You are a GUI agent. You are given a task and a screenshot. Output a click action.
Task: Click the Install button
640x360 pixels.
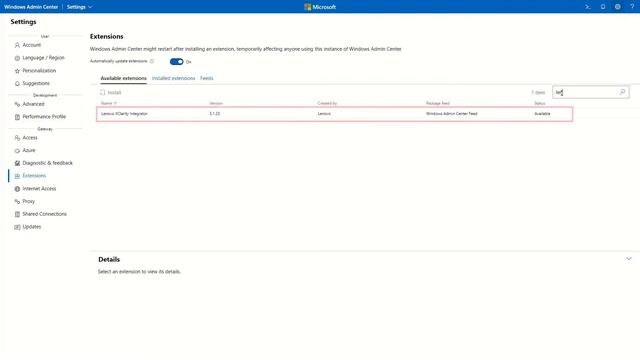point(111,93)
